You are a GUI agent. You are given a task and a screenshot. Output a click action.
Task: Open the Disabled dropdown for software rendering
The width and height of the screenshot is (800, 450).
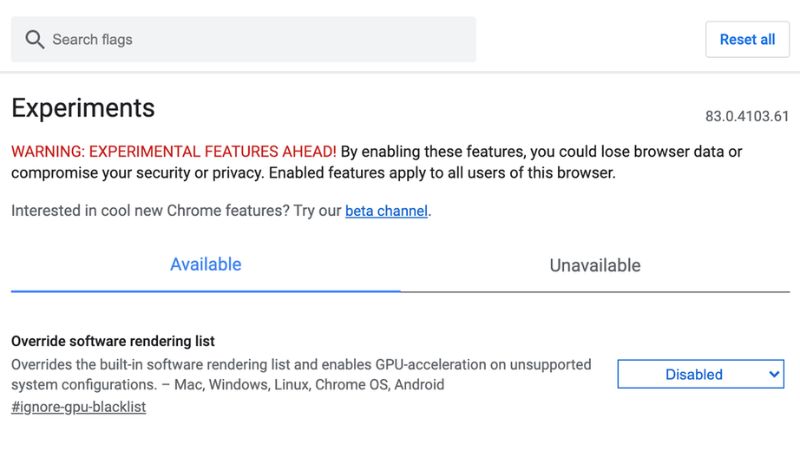pyautogui.click(x=700, y=374)
